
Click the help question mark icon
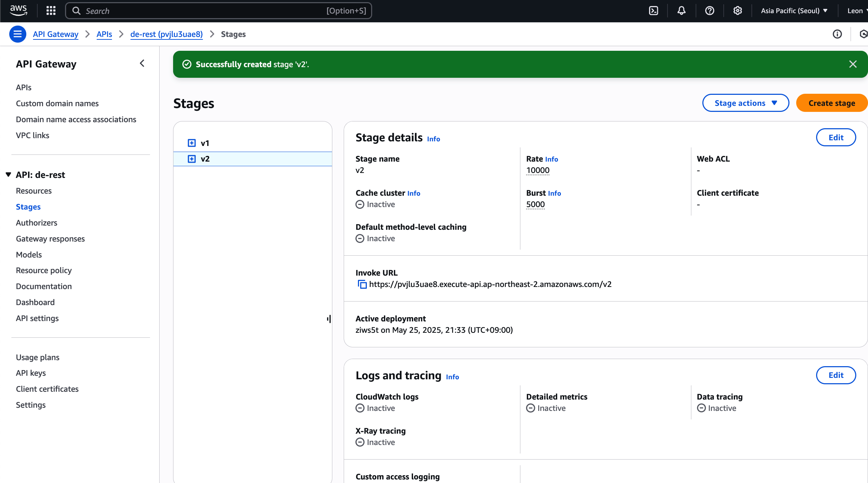point(709,11)
